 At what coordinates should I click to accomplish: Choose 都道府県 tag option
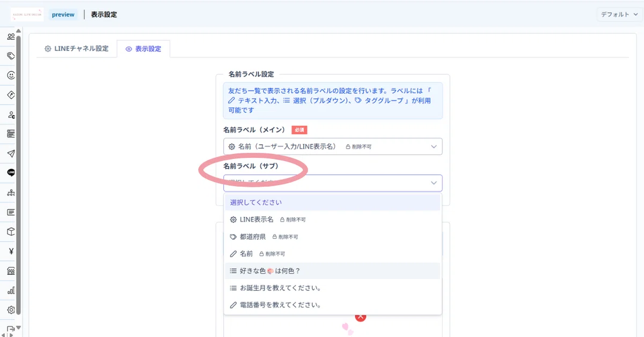(x=333, y=237)
